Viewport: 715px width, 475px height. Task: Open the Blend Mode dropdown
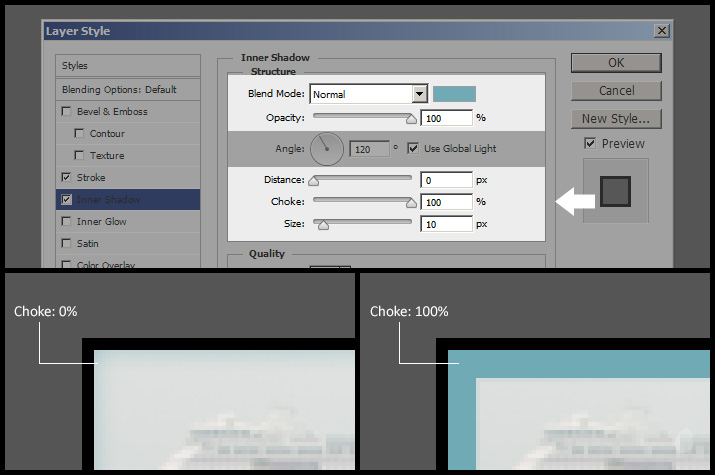(420, 94)
